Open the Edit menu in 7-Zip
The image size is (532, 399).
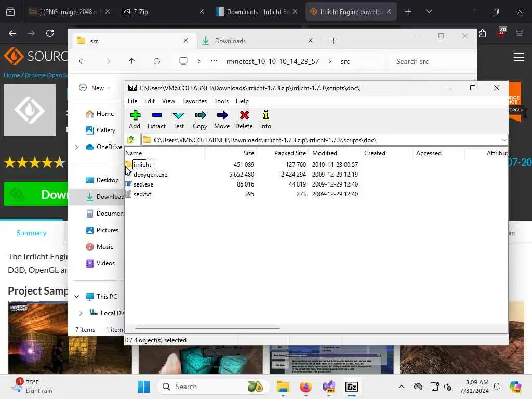[149, 101]
